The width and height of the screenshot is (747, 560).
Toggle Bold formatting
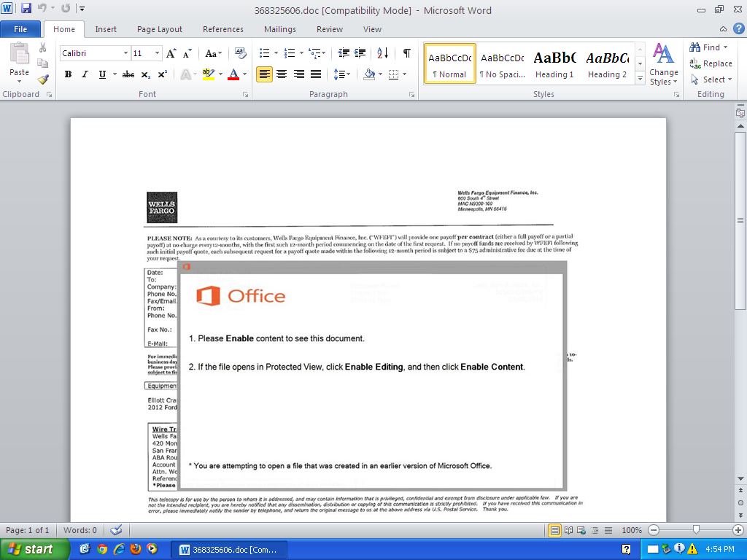tap(68, 74)
